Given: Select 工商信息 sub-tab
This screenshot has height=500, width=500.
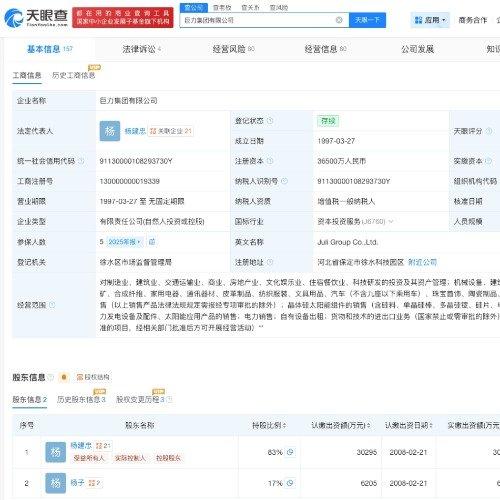Looking at the screenshot, I should pyautogui.click(x=27, y=75).
